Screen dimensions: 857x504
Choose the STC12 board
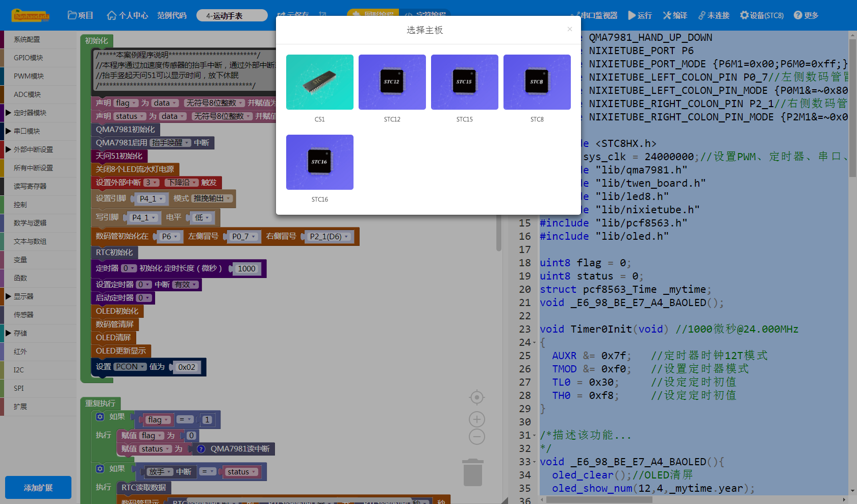pos(392,82)
